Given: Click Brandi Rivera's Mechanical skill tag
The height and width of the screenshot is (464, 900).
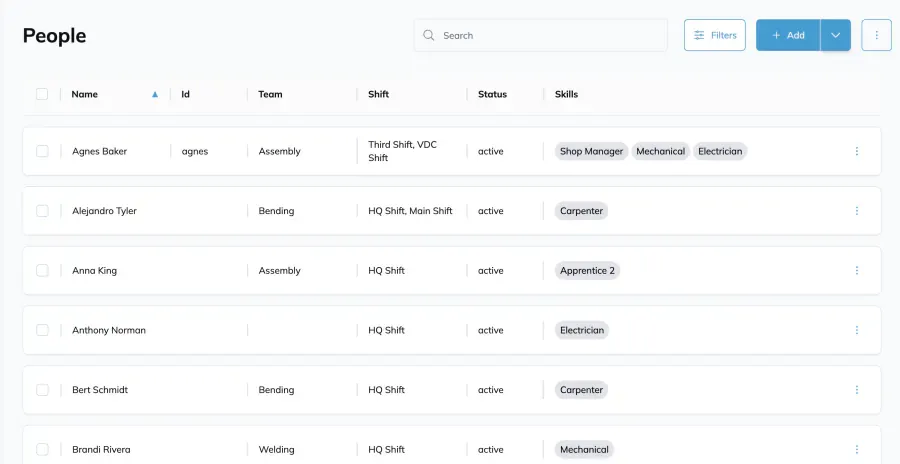Looking at the screenshot, I should point(584,450).
